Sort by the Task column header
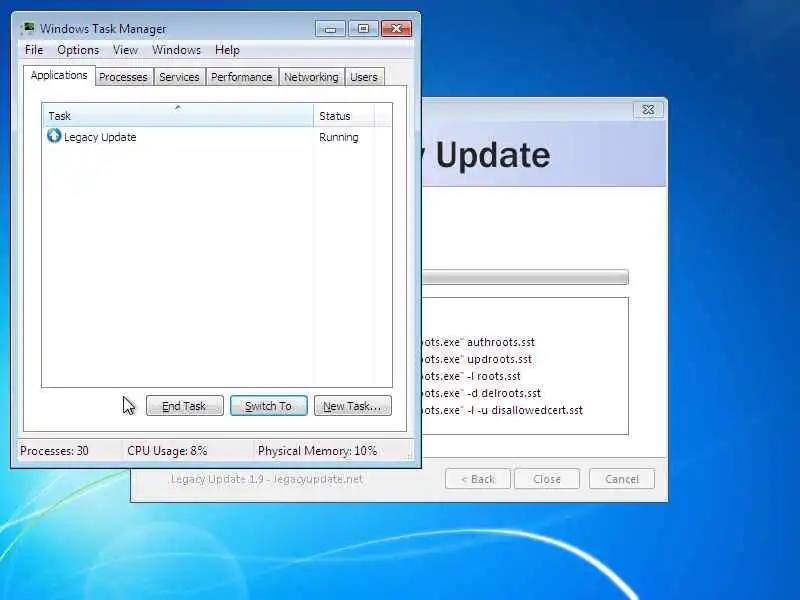Viewport: 800px width, 600px height. [178, 115]
